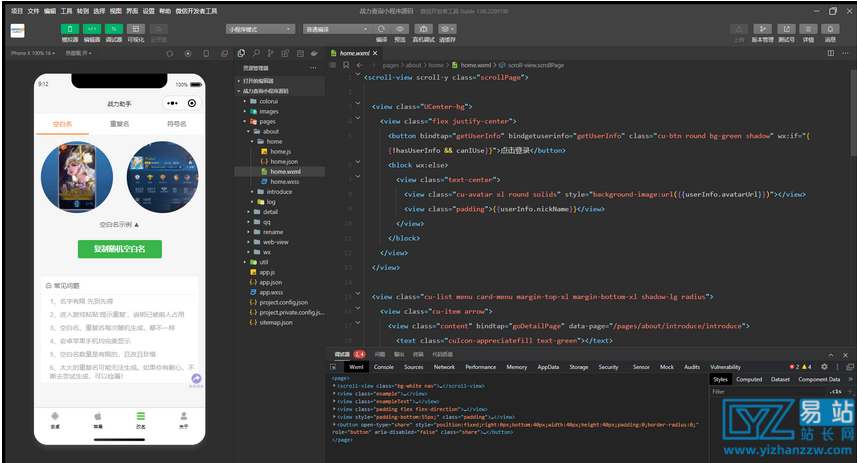
Task: Open the 小程序模式 mode dropdown
Action: pyautogui.click(x=259, y=30)
